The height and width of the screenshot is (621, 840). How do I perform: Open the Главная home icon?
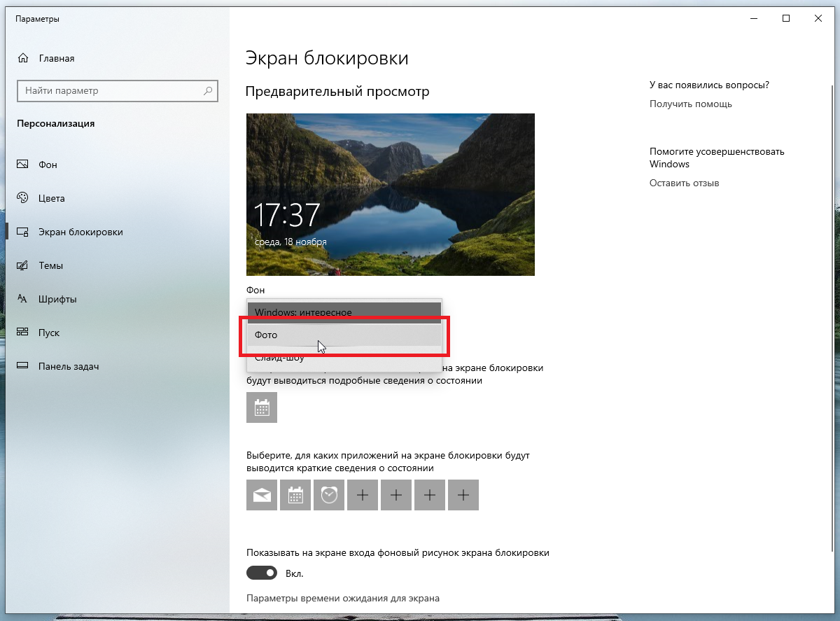(x=23, y=58)
